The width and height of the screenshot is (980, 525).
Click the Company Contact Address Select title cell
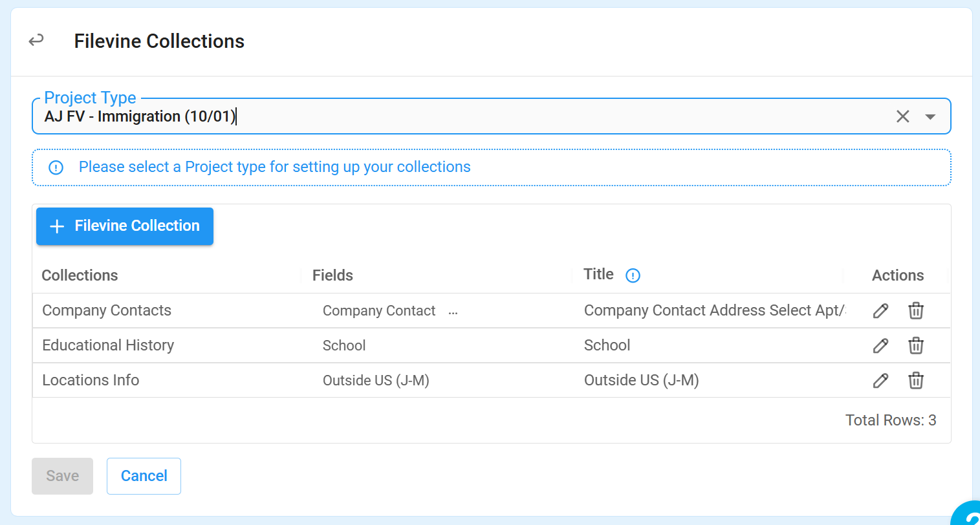tap(715, 310)
